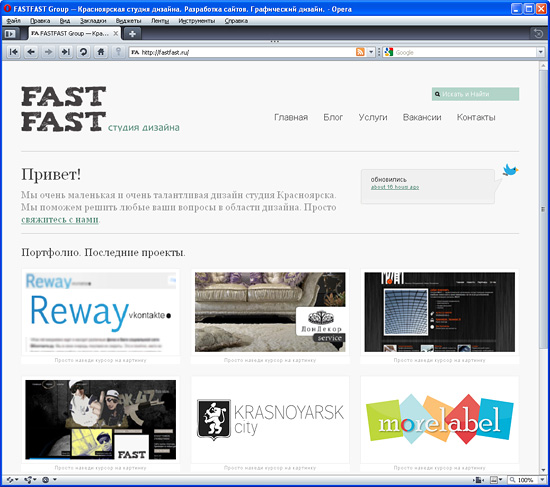Click the RSS feed icon in address bar
Screen dimensions: 550x487
[x=360, y=52]
